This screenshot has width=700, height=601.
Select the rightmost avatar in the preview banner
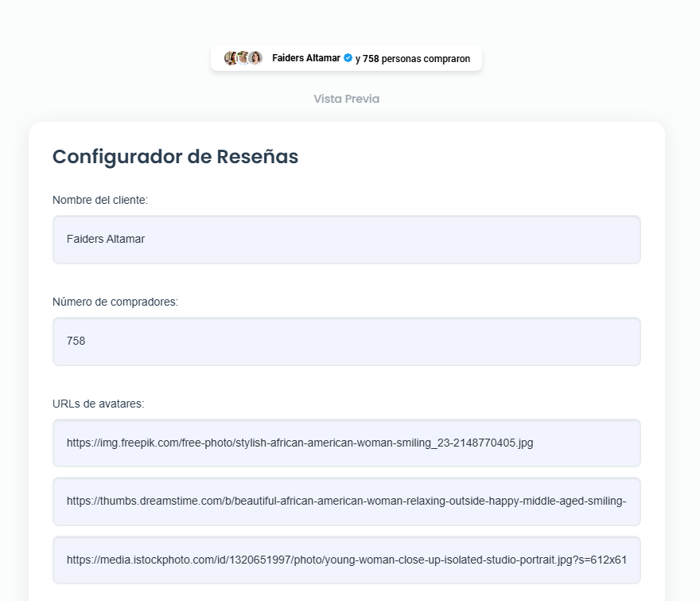coord(255,57)
